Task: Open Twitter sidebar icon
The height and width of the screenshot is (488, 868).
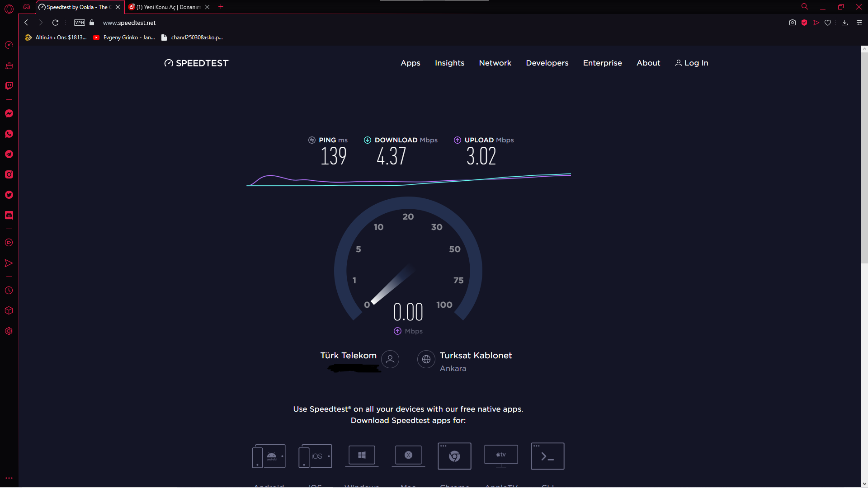Action: (x=9, y=195)
